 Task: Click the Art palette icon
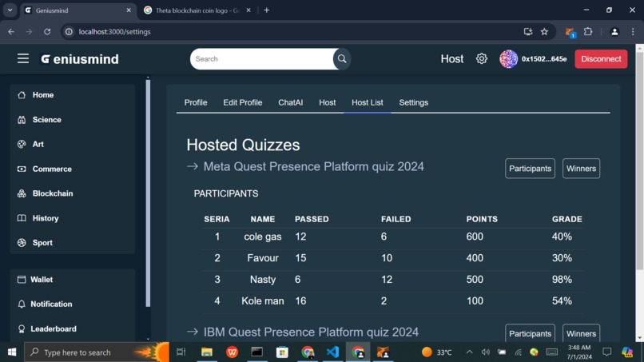pos(22,144)
